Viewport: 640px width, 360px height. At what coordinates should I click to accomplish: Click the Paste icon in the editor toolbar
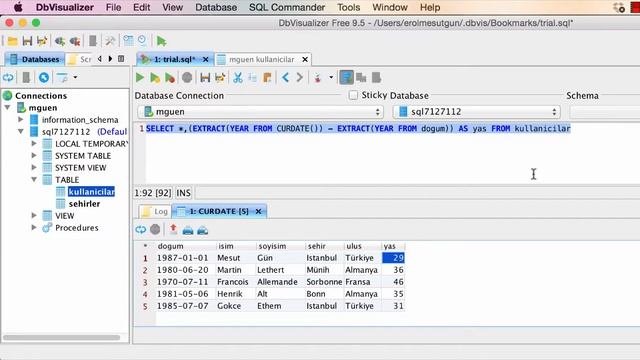[x=267, y=78]
